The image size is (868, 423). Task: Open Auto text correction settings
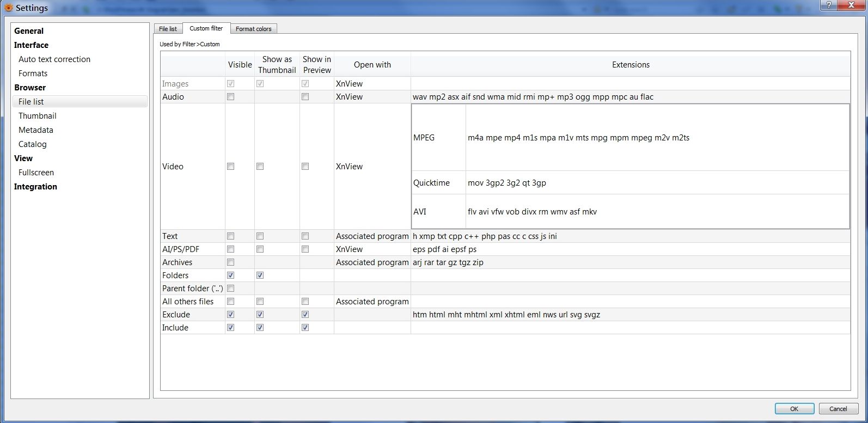pyautogui.click(x=54, y=59)
